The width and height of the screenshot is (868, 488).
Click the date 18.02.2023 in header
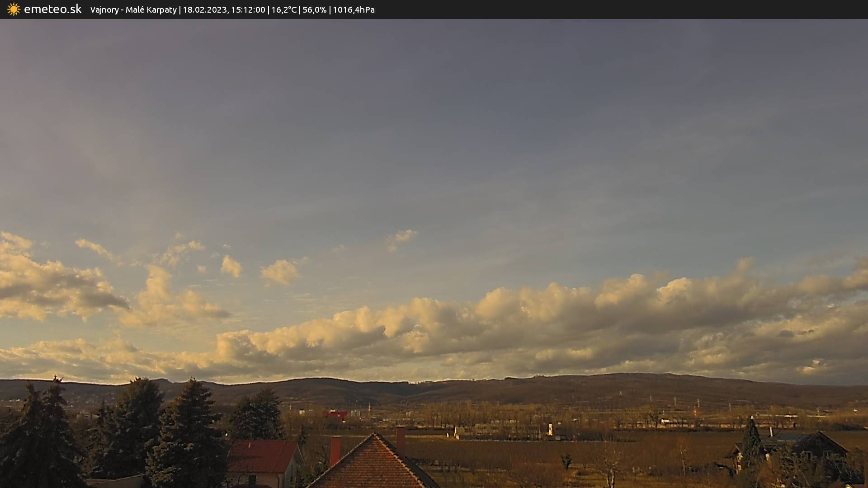tap(204, 10)
